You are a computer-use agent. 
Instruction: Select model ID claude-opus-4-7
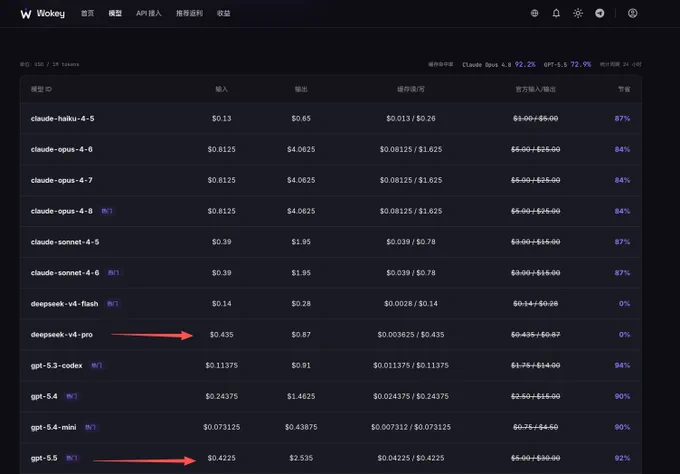62,180
